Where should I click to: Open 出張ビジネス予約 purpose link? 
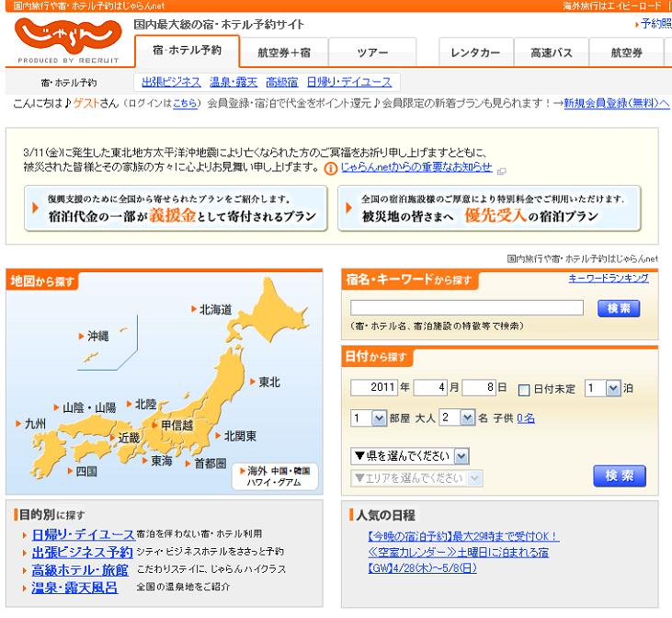click(x=83, y=552)
